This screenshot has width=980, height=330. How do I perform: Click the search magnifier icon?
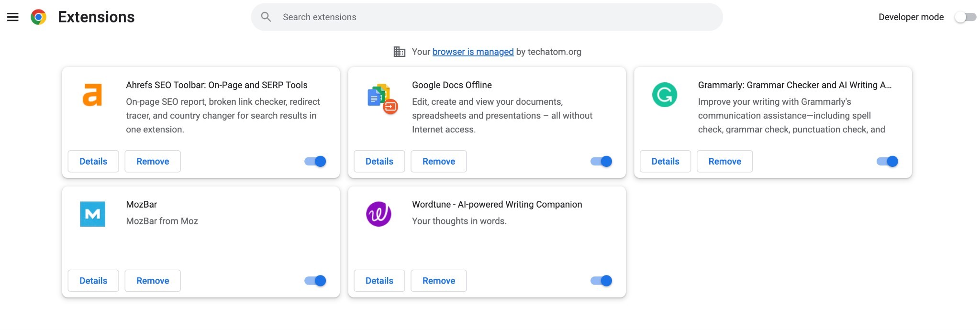266,17
